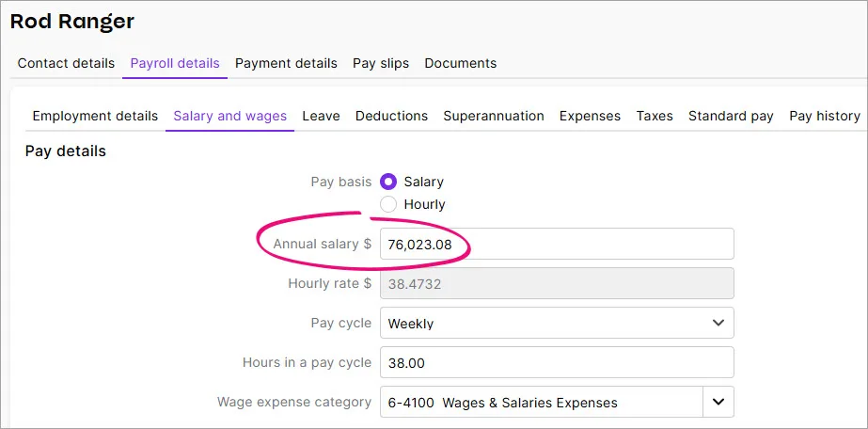Expand the Wage expense category arrow button
This screenshot has height=429, width=868.
(718, 402)
